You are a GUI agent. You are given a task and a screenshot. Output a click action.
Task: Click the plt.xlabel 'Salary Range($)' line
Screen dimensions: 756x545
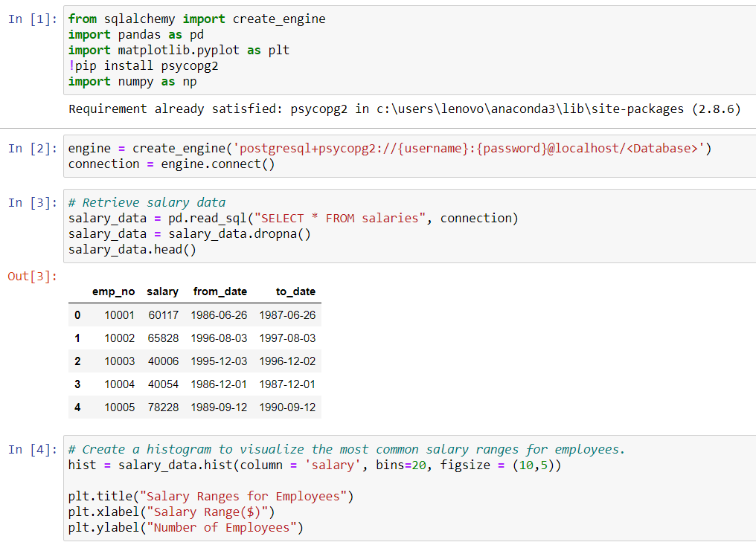coord(172,512)
